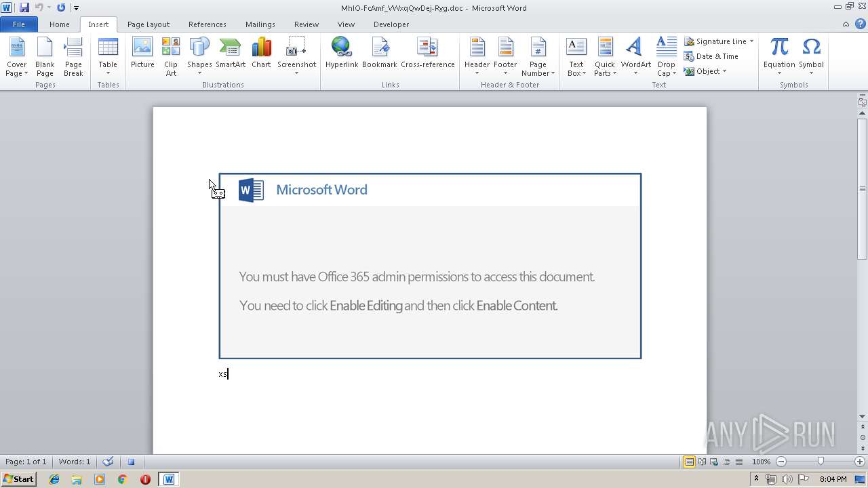Viewport: 868px width, 488px height.
Task: Click the Date & Time button
Action: 711,56
